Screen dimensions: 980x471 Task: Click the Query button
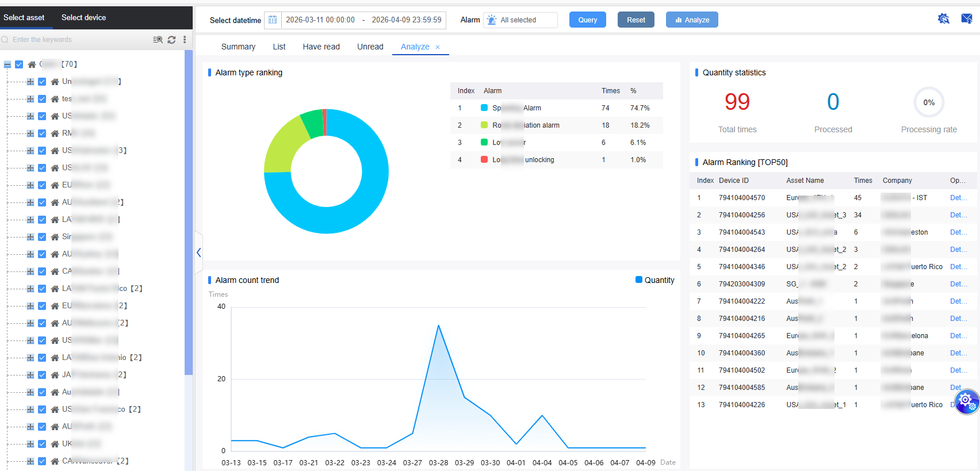[x=587, y=20]
